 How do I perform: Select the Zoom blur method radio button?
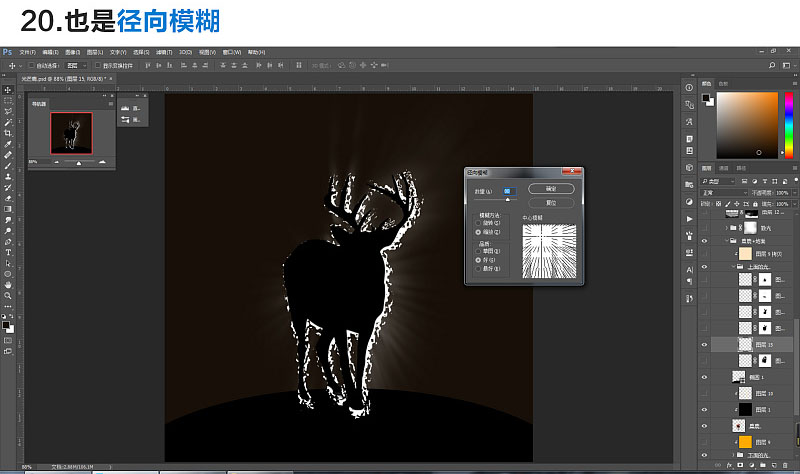[478, 232]
